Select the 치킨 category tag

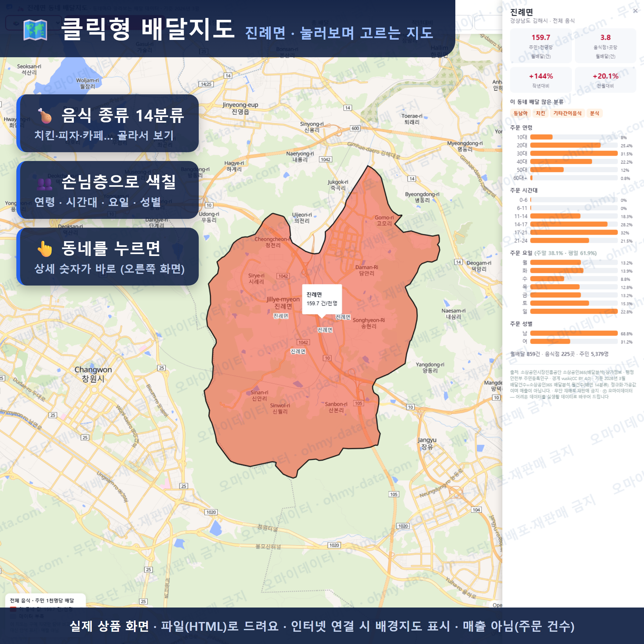[x=540, y=113]
